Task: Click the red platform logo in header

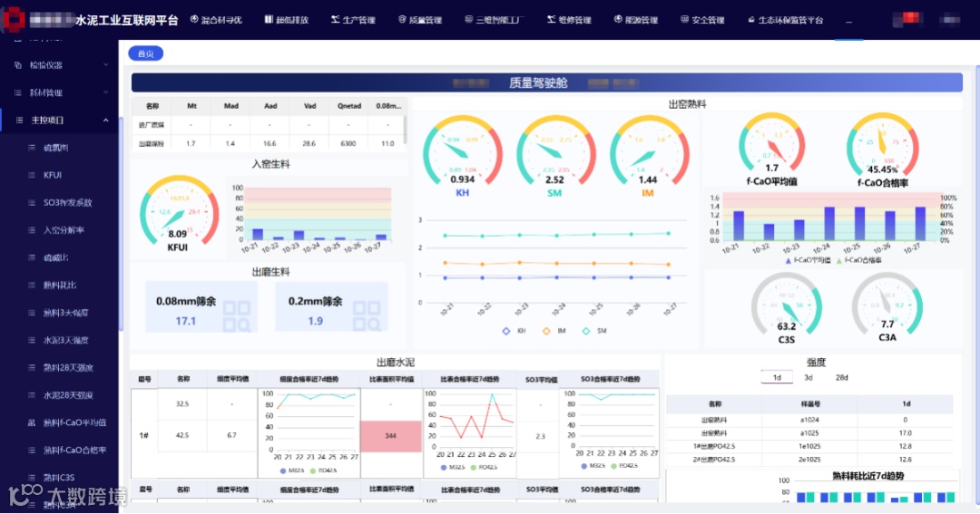Action: (x=14, y=20)
